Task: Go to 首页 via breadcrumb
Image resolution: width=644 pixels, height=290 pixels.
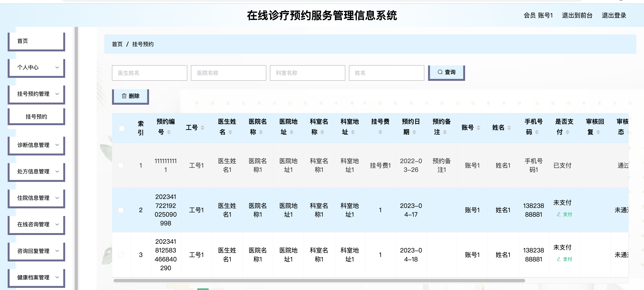Action: click(117, 44)
